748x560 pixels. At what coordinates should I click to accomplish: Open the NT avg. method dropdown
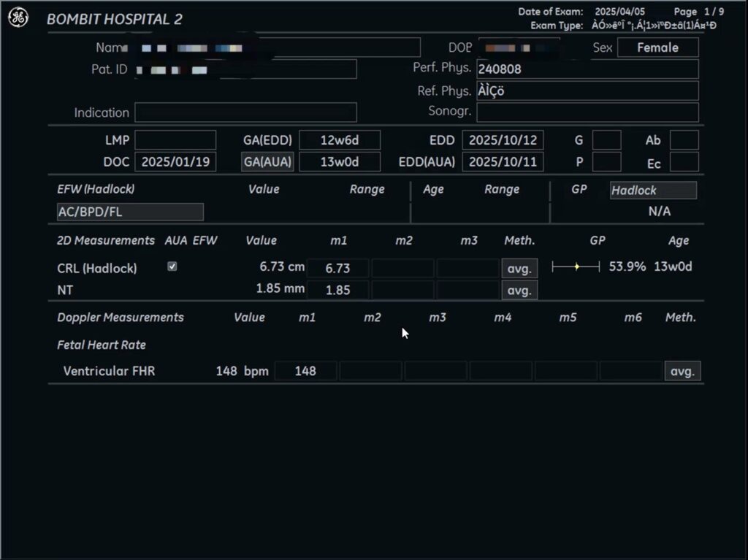pyautogui.click(x=519, y=290)
